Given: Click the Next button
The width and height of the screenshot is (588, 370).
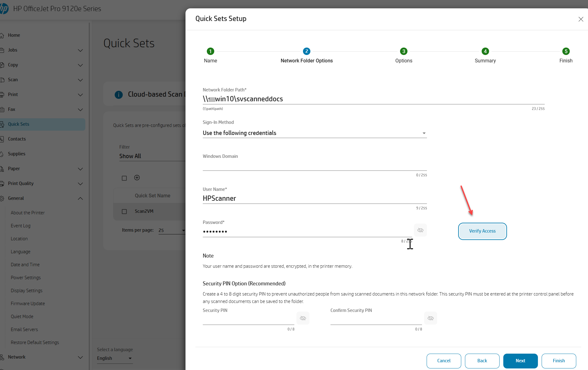Looking at the screenshot, I should tap(520, 361).
